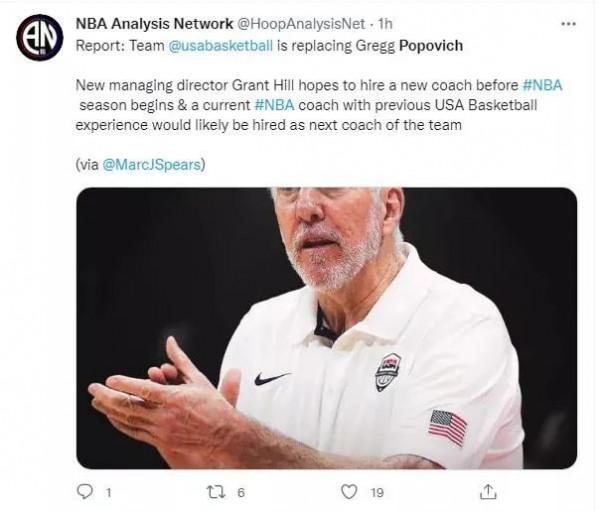Open the share tweet icon
Image resolution: width=600 pixels, height=511 pixels.
click(488, 491)
